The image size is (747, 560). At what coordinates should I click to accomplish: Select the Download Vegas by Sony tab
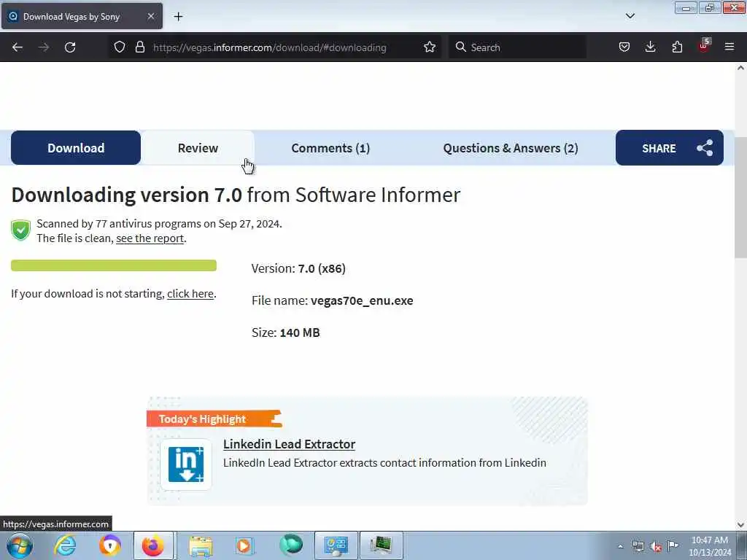[x=82, y=16]
